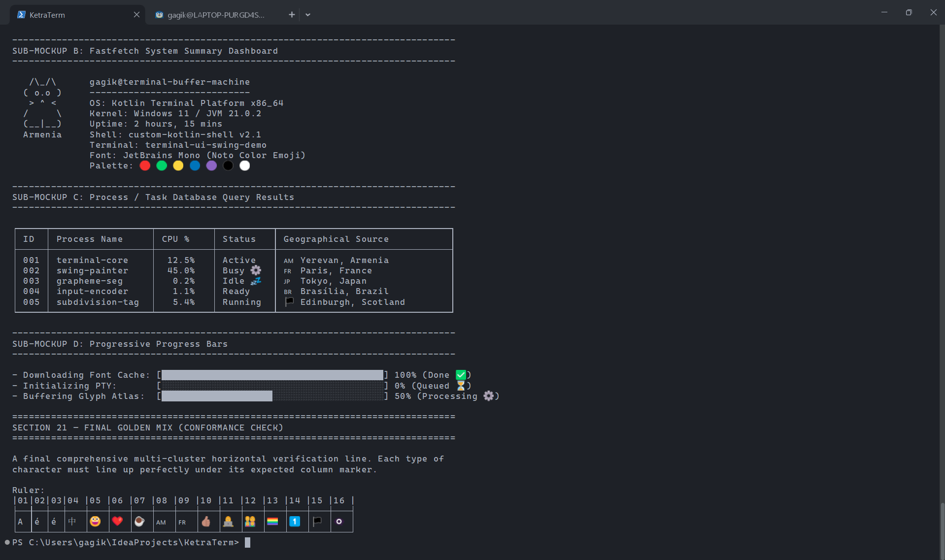Click the black flag in ruler column 15
The height and width of the screenshot is (560, 945).
click(x=317, y=521)
